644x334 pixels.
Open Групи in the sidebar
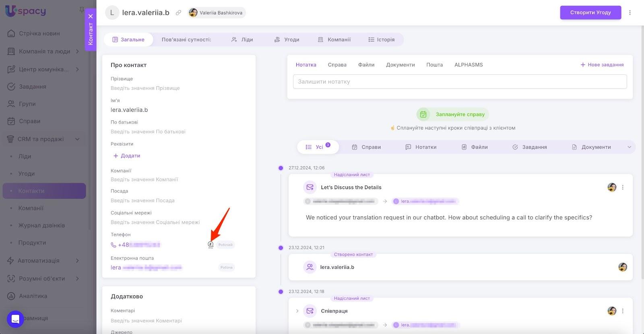click(27, 104)
